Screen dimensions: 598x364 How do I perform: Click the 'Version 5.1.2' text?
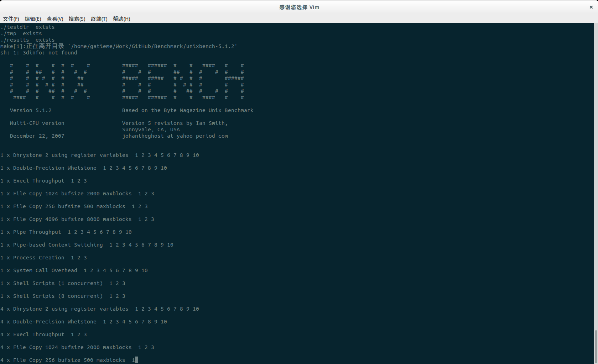click(31, 110)
